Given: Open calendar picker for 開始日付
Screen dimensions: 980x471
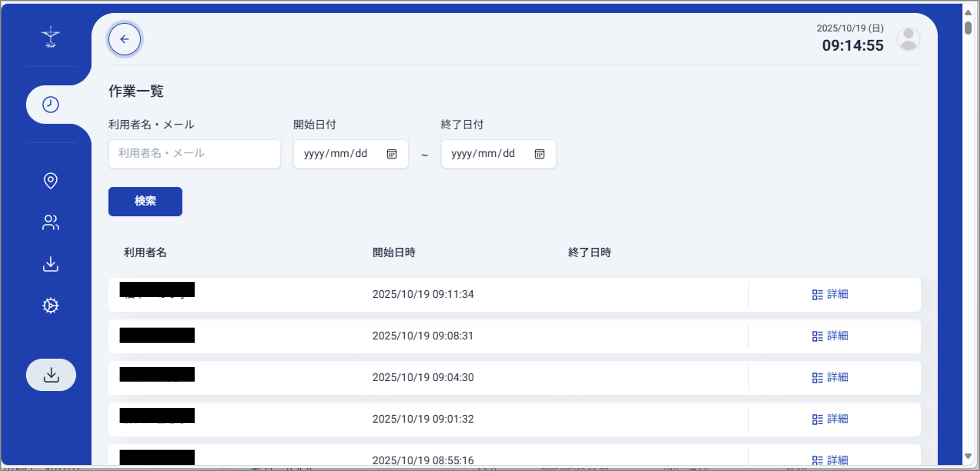Looking at the screenshot, I should click(x=391, y=154).
